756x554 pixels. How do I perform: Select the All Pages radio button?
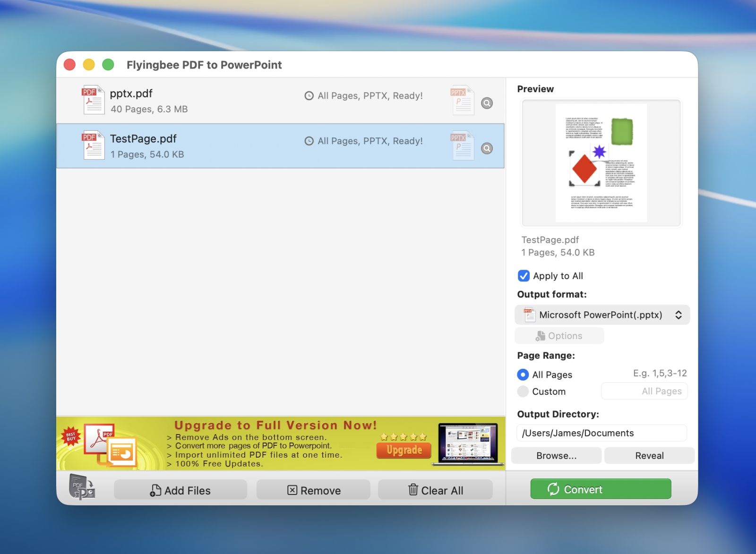coord(523,375)
